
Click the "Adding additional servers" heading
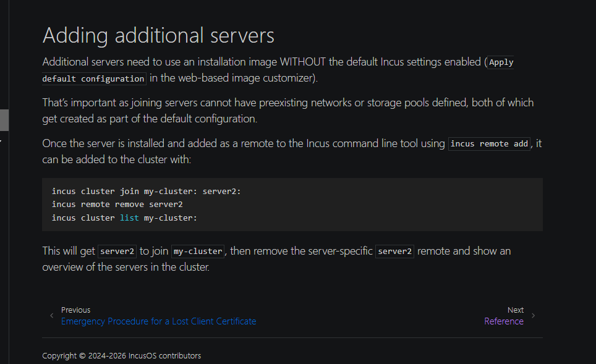[158, 35]
